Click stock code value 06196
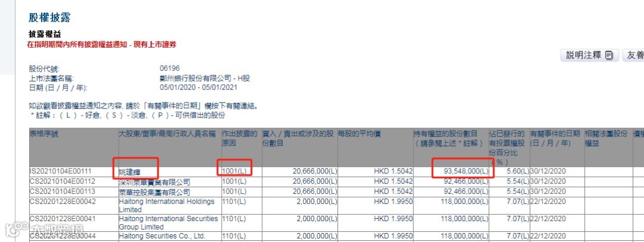The height and width of the screenshot is (242, 644). (169, 68)
